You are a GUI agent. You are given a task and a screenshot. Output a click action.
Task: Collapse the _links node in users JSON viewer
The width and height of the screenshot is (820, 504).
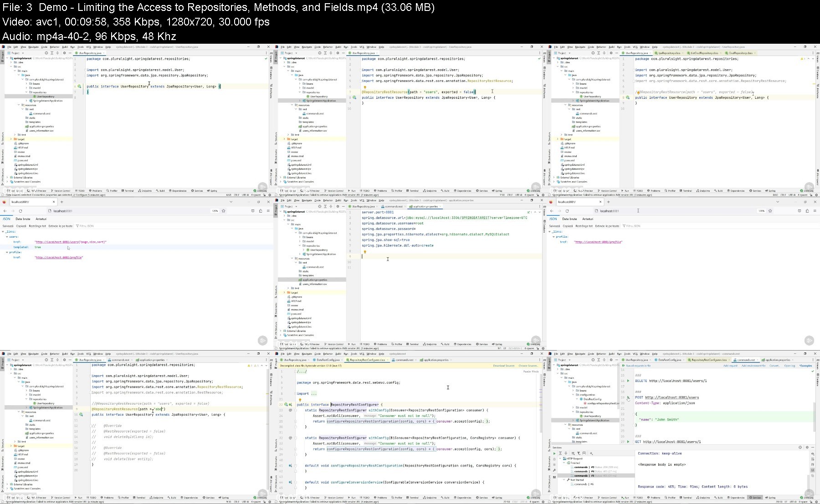pos(3,232)
